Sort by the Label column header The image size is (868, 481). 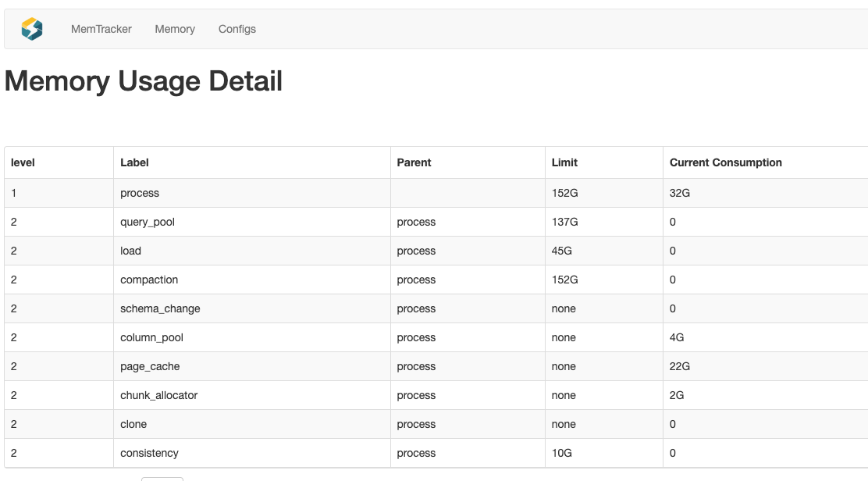click(x=134, y=162)
